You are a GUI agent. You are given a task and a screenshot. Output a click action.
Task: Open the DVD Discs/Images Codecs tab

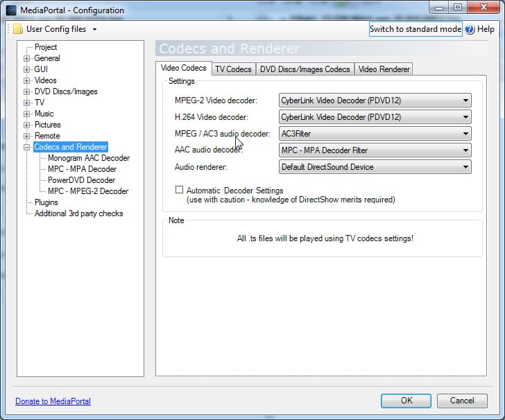(305, 69)
